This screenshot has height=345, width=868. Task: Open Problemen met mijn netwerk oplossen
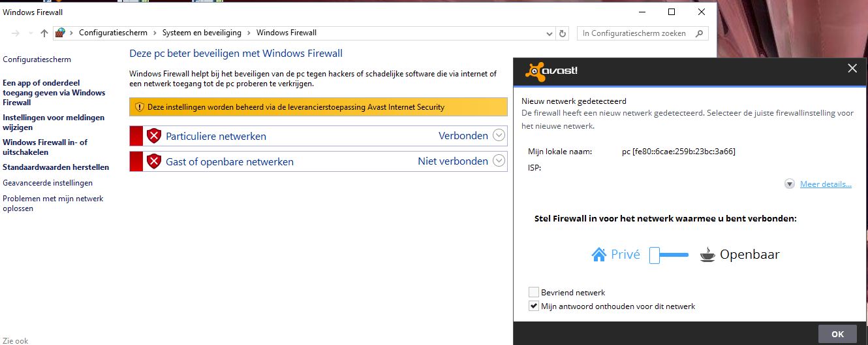pyautogui.click(x=53, y=203)
